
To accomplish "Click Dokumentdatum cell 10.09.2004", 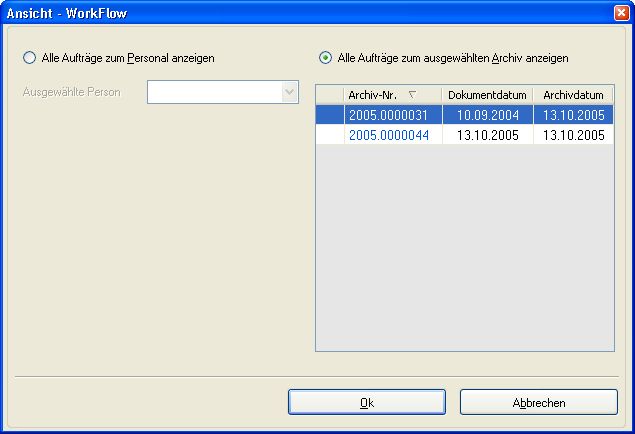I will tap(488, 115).
